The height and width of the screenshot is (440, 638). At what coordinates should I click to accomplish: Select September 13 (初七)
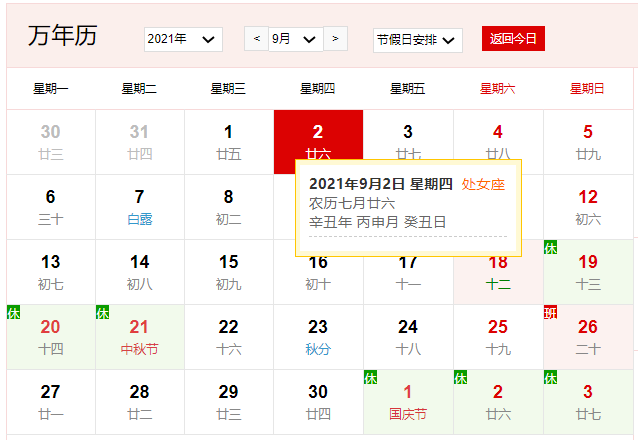[x=51, y=272]
